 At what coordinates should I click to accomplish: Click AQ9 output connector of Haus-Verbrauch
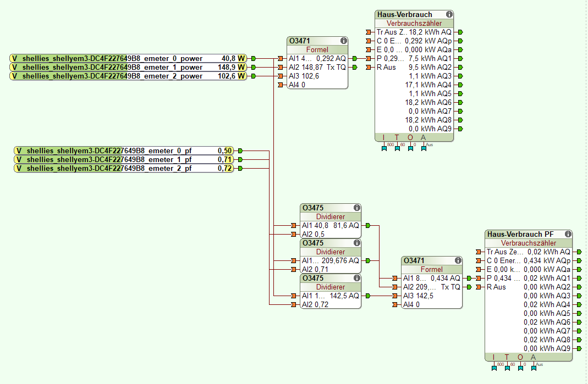click(460, 129)
